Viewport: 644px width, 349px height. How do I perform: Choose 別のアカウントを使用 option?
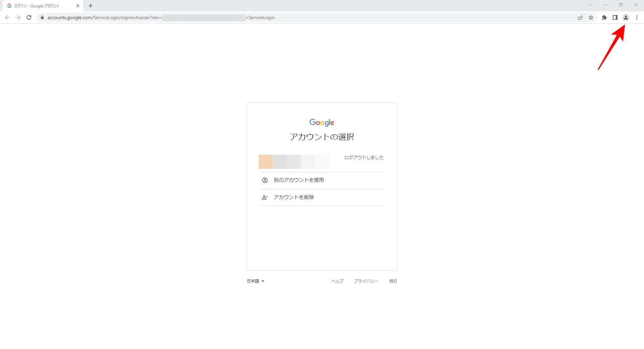(x=299, y=180)
